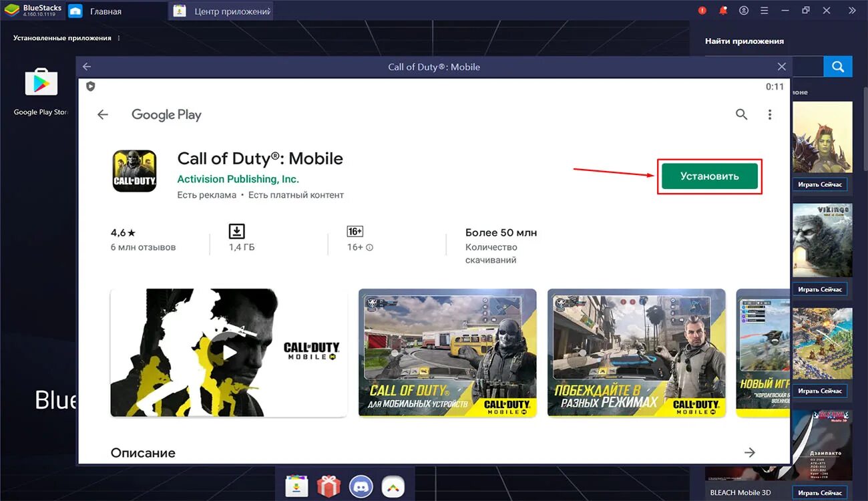The width and height of the screenshot is (868, 501).
Task: Open the notifications bell
Action: coord(723,11)
